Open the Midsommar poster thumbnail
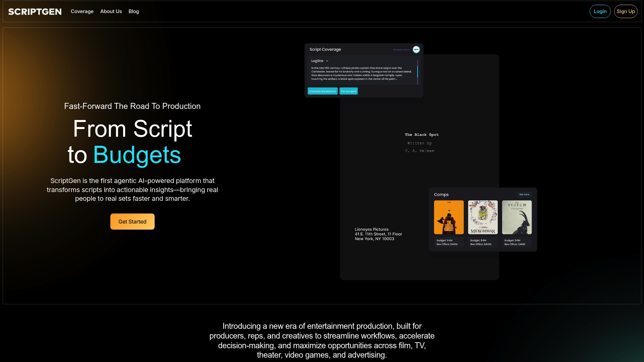The width and height of the screenshot is (644, 362). (x=483, y=217)
